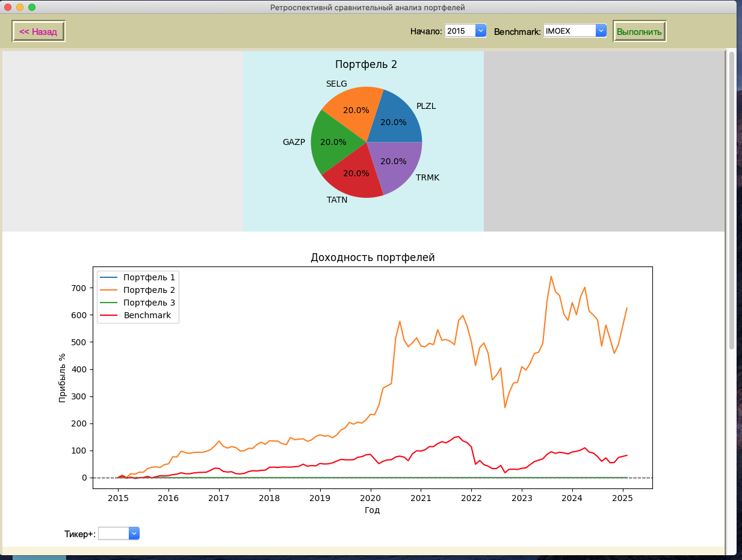742x560 pixels.
Task: Open the 'Тикер+' ticker dropdown
Action: click(x=119, y=534)
